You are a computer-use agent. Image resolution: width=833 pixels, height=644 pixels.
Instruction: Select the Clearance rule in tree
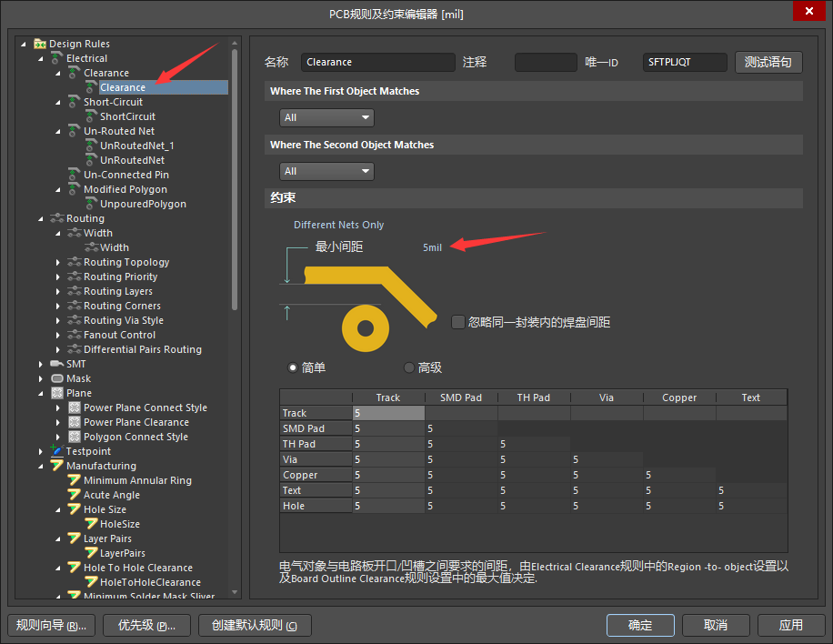164,87
